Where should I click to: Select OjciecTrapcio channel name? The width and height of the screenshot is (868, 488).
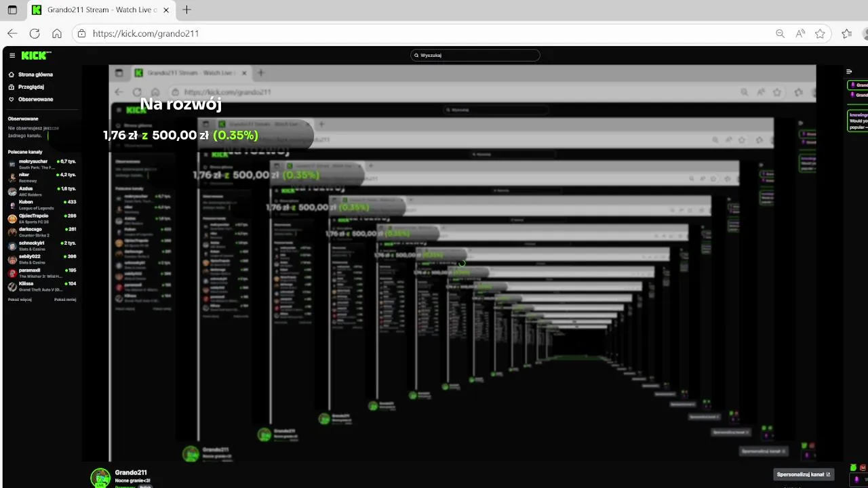(x=34, y=216)
